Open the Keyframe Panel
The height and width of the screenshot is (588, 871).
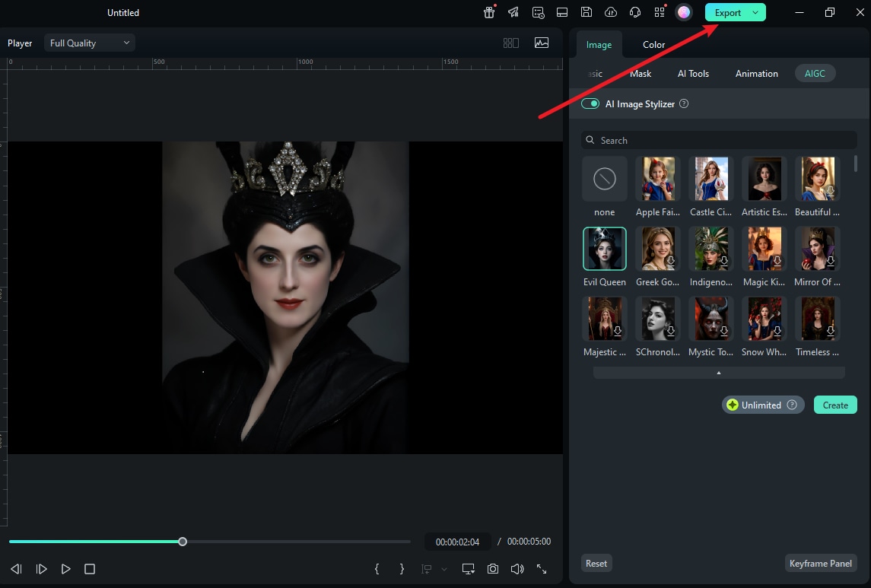click(x=821, y=563)
